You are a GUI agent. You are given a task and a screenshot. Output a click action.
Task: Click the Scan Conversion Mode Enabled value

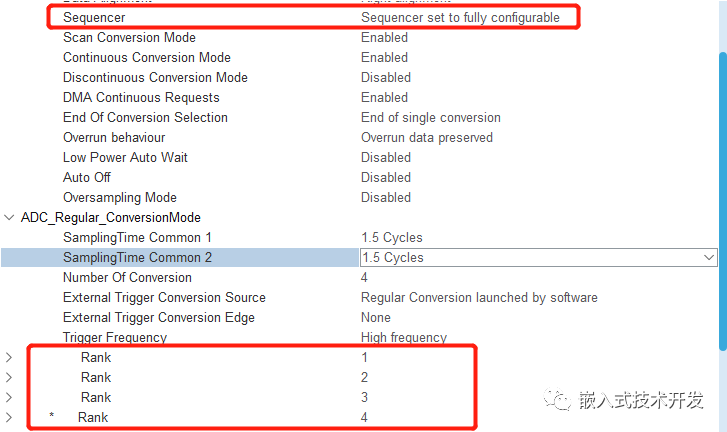(384, 38)
